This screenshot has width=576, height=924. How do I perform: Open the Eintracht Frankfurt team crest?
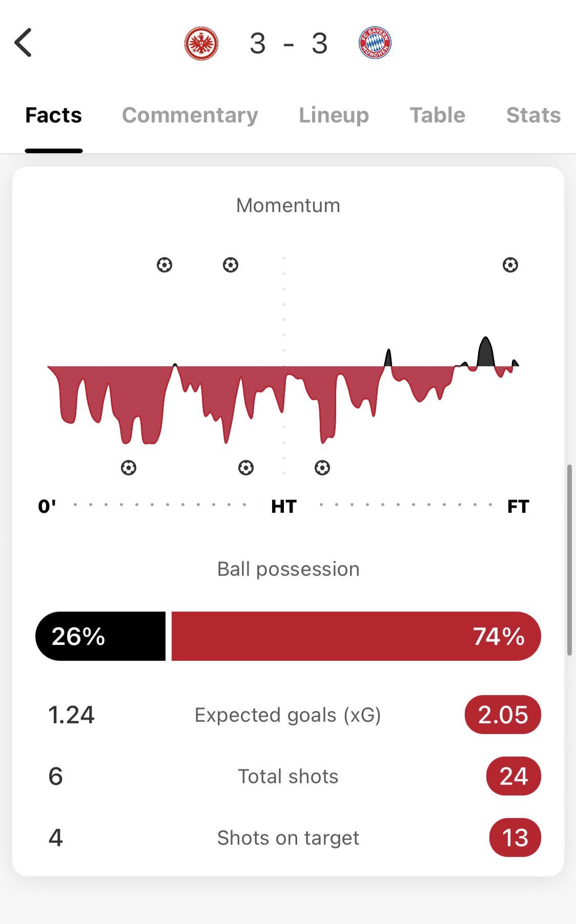pos(201,43)
